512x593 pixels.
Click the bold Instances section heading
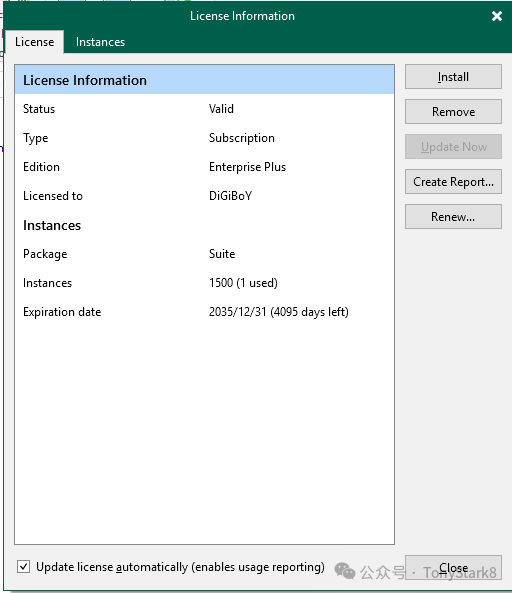click(52, 225)
